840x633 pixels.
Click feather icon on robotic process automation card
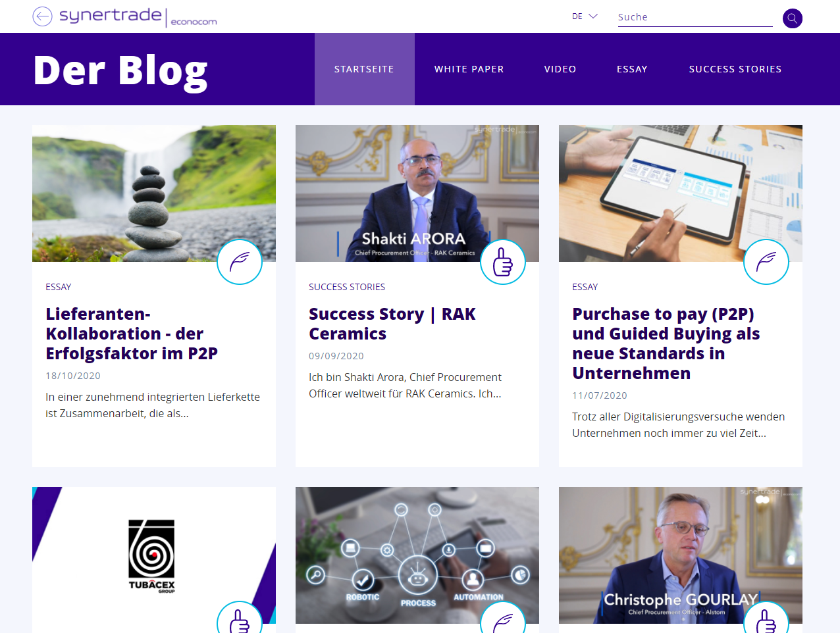click(x=503, y=617)
